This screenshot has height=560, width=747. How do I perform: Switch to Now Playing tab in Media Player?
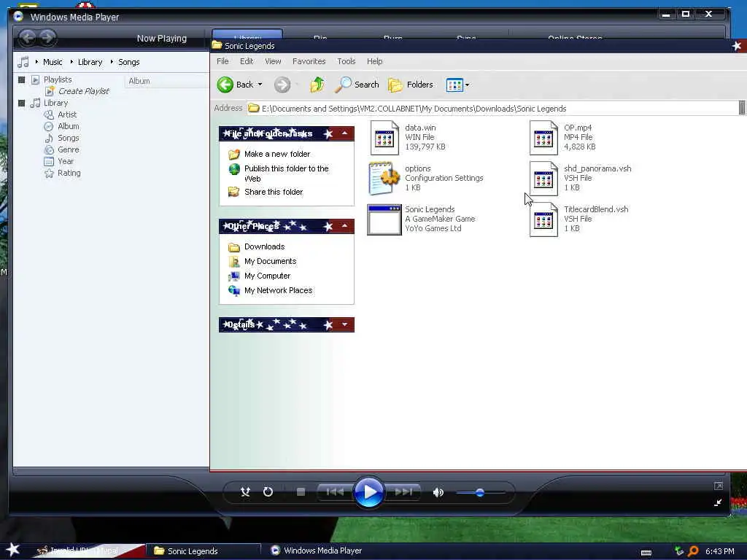tap(161, 38)
